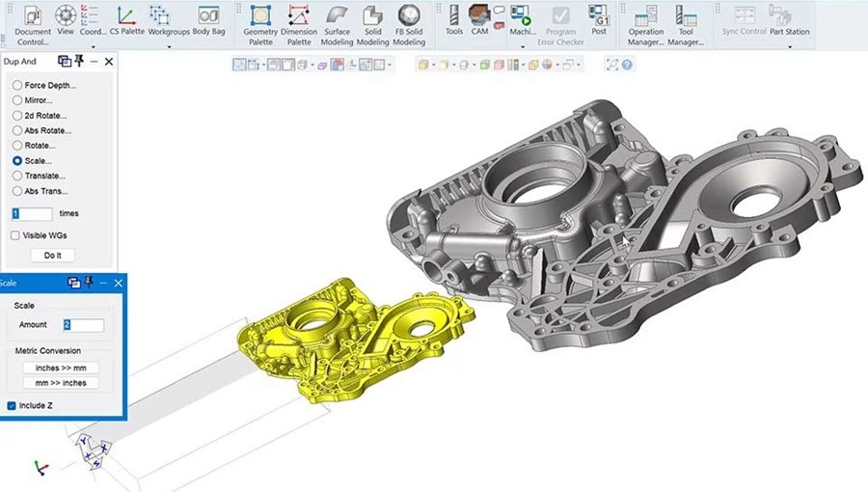This screenshot has height=492, width=868.
Task: Uncheck the Include Z checkbox
Action: 12,406
